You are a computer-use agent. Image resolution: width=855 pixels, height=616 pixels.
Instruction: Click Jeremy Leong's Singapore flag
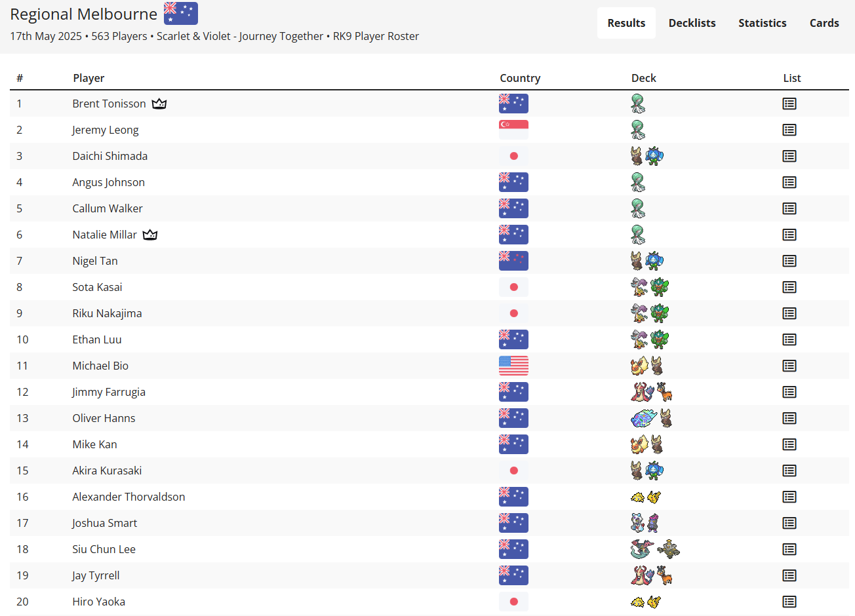point(513,130)
